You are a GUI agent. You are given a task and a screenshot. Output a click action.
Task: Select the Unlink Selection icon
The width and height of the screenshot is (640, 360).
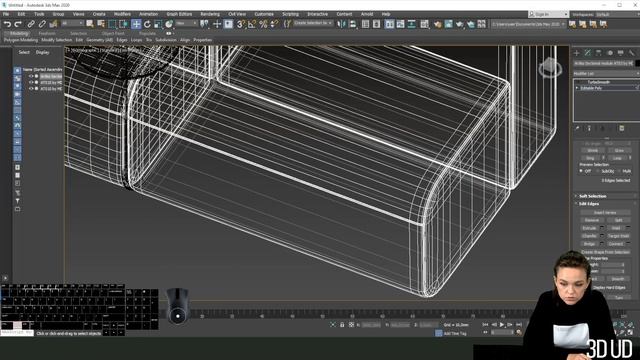coord(42,24)
